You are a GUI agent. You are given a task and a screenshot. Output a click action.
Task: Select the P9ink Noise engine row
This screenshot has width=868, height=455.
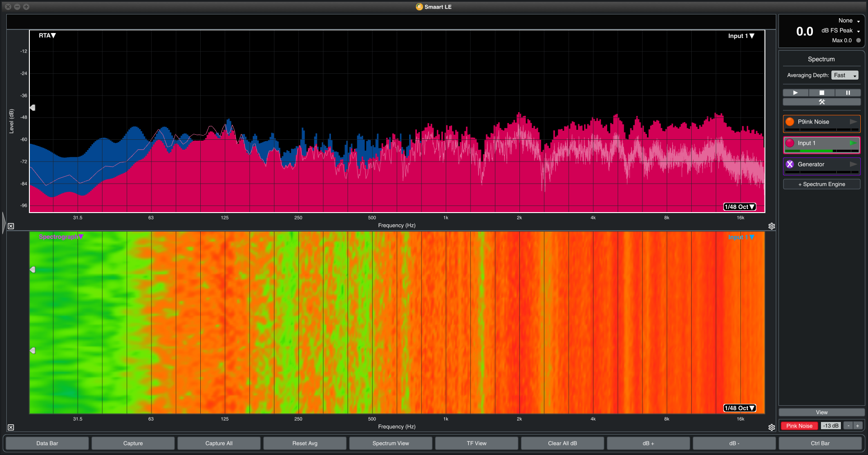(821, 123)
